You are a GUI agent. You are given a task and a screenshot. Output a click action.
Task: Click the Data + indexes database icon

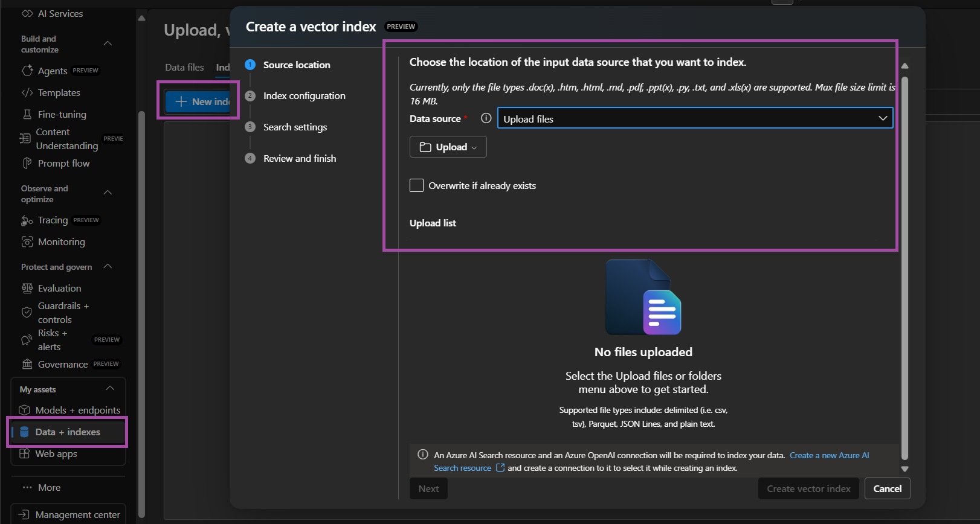click(24, 432)
